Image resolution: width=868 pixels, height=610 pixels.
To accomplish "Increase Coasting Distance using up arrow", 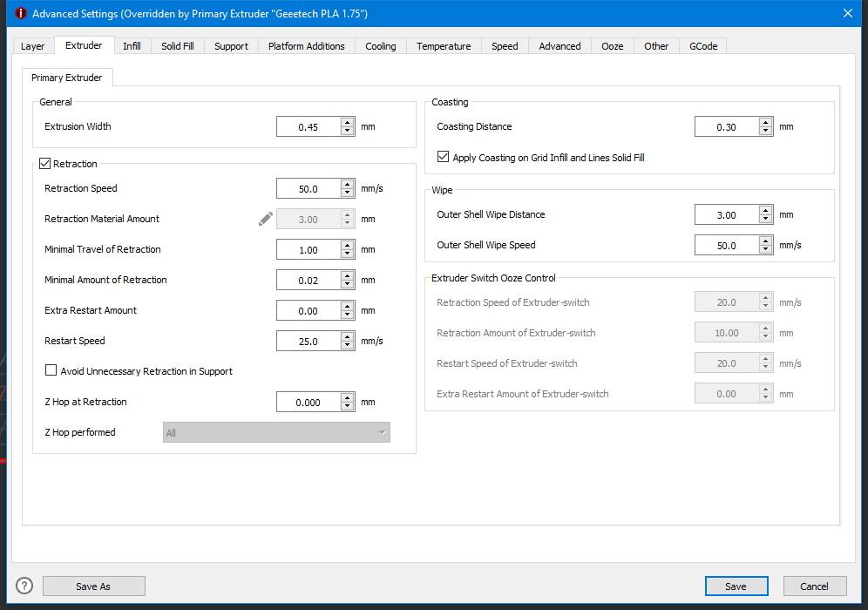I will [766, 122].
